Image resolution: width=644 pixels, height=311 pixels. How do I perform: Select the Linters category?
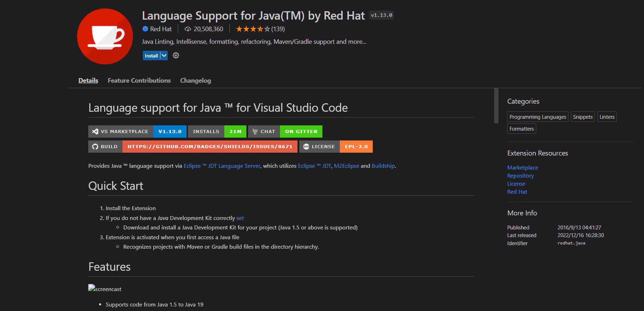[x=607, y=117]
